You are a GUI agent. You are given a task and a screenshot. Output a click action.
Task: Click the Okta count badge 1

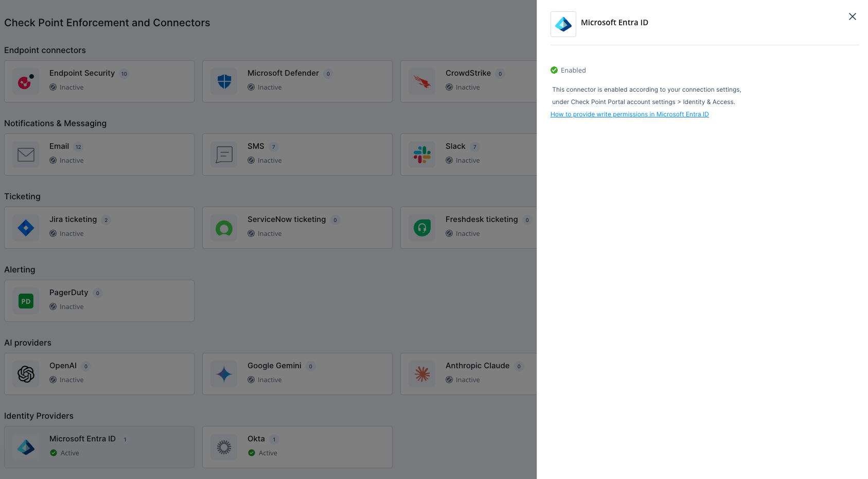point(274,439)
